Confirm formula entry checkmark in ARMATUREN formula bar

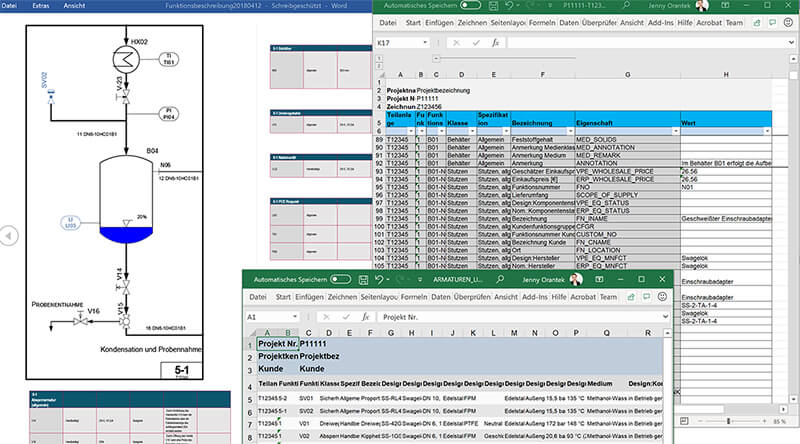point(346,317)
